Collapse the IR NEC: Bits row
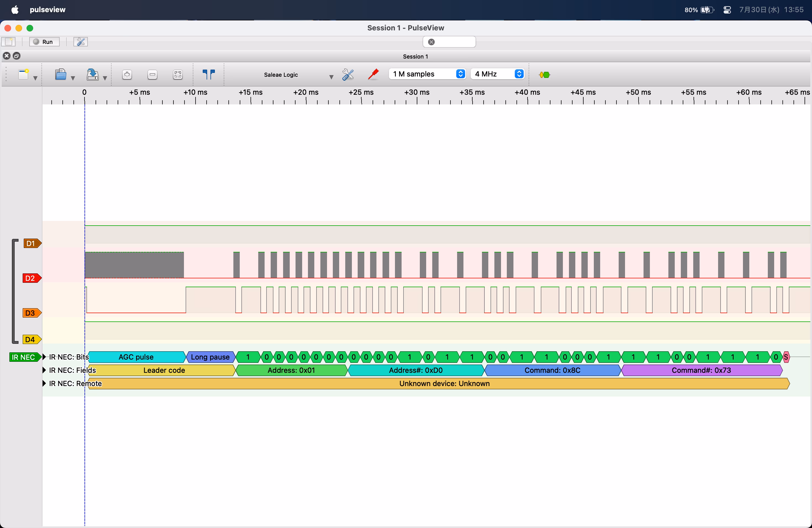Image resolution: width=812 pixels, height=528 pixels. pyautogui.click(x=44, y=357)
